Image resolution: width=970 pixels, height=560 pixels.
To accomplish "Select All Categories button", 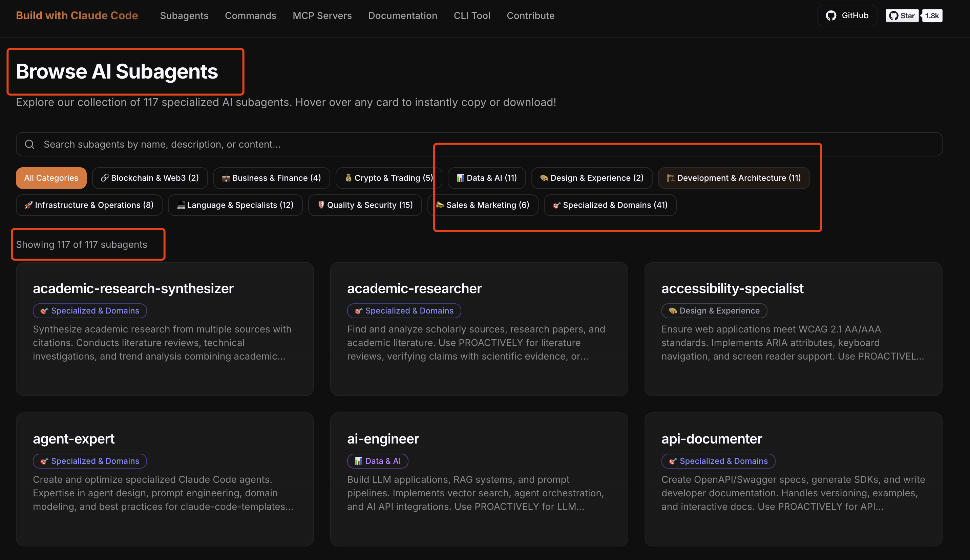I will point(51,178).
